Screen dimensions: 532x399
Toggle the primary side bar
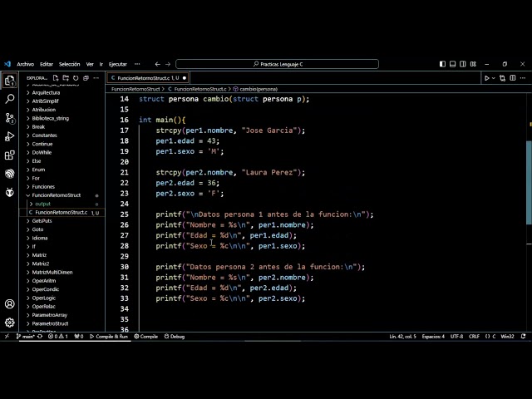(442, 64)
